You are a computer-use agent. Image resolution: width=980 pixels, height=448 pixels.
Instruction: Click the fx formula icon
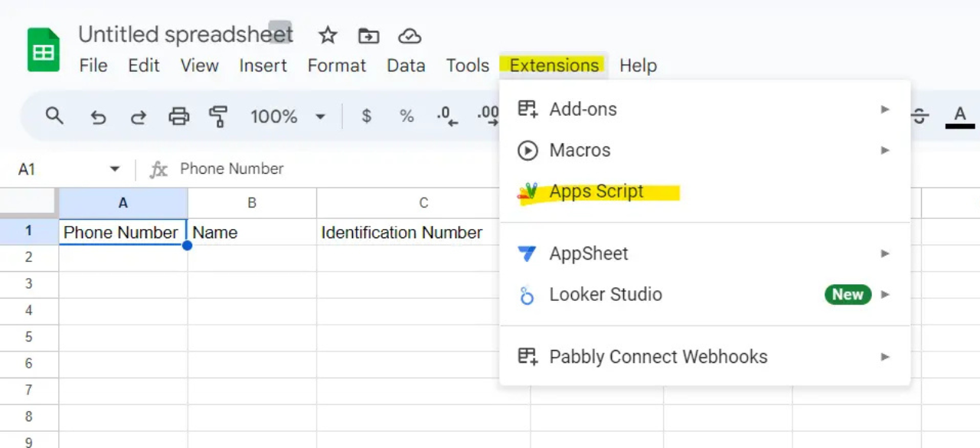pyautogui.click(x=158, y=169)
